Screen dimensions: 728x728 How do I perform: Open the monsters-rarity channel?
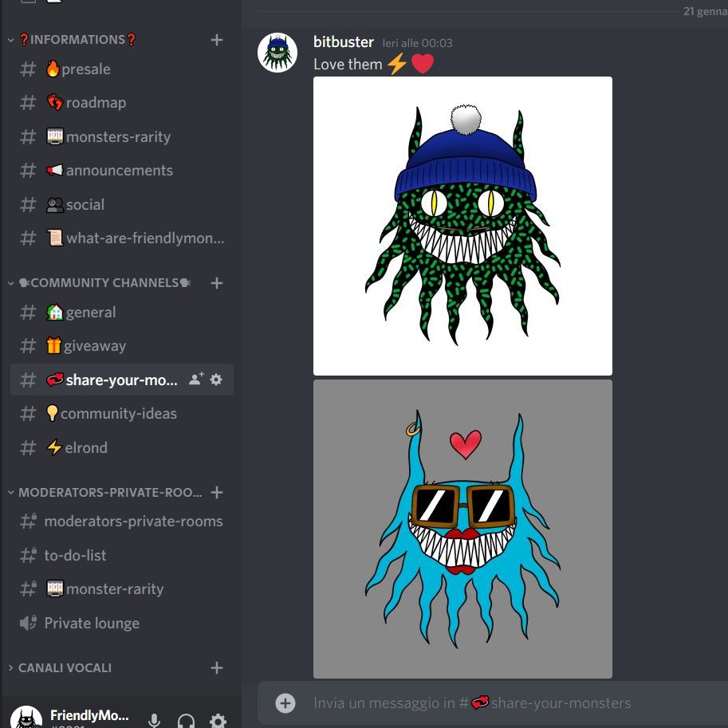coord(122,137)
